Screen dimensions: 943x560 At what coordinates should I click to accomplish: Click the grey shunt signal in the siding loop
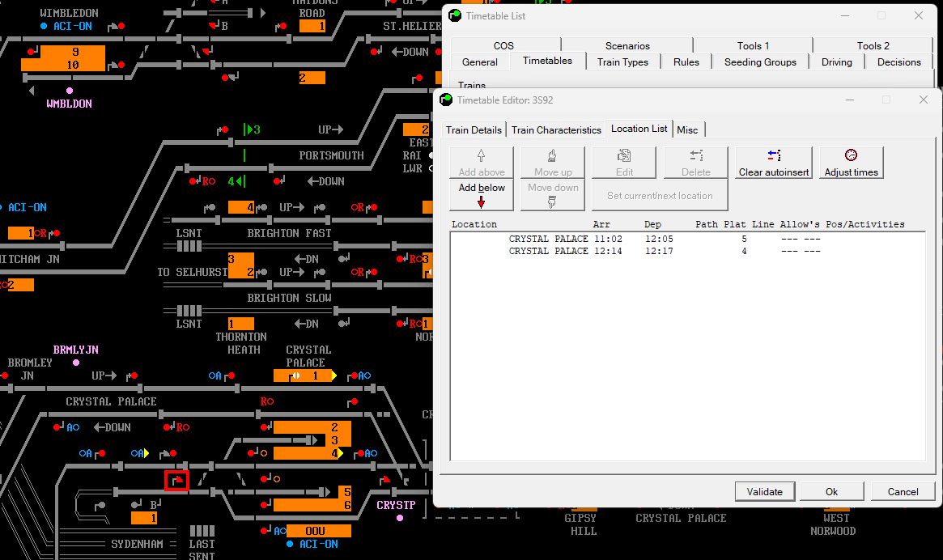[100, 507]
